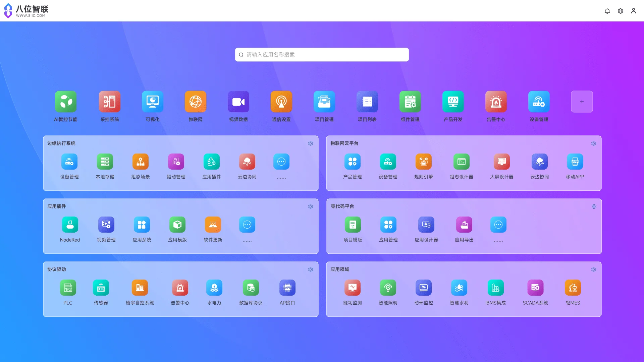644x362 pixels.
Task: Expand more apps in 边缘执行系统 panel
Action: [x=281, y=162]
